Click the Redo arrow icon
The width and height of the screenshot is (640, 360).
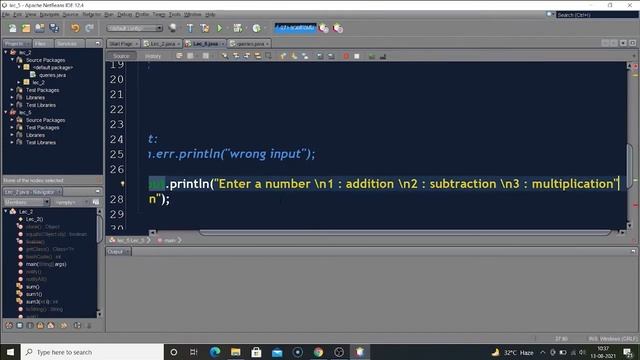[x=89, y=28]
